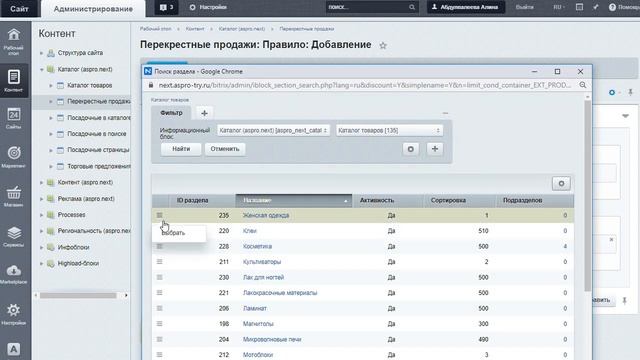Screen dimensions: 640x360
Task: Expand Реклама (aspro.next) tree node
Action: pyautogui.click(x=41, y=199)
